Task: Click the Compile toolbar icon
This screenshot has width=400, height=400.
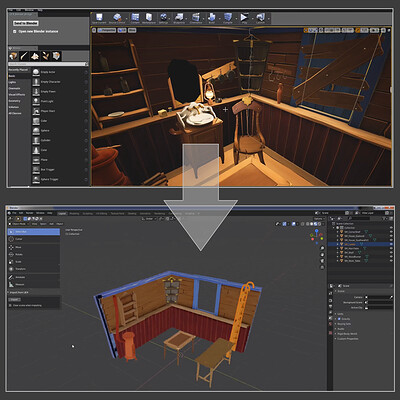Action: pyautogui.click(x=228, y=18)
